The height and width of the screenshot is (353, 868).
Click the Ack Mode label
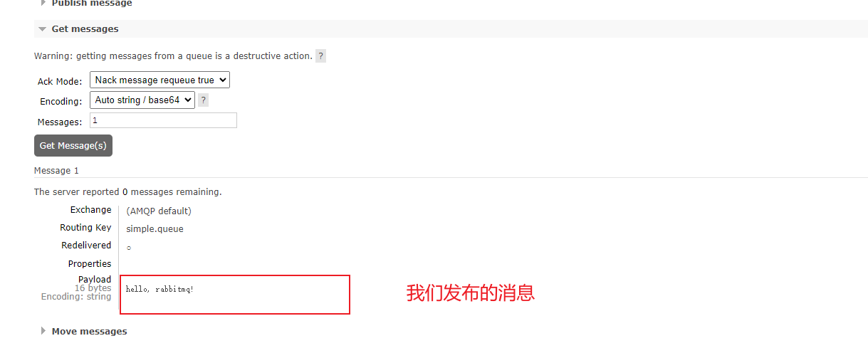[x=60, y=82]
